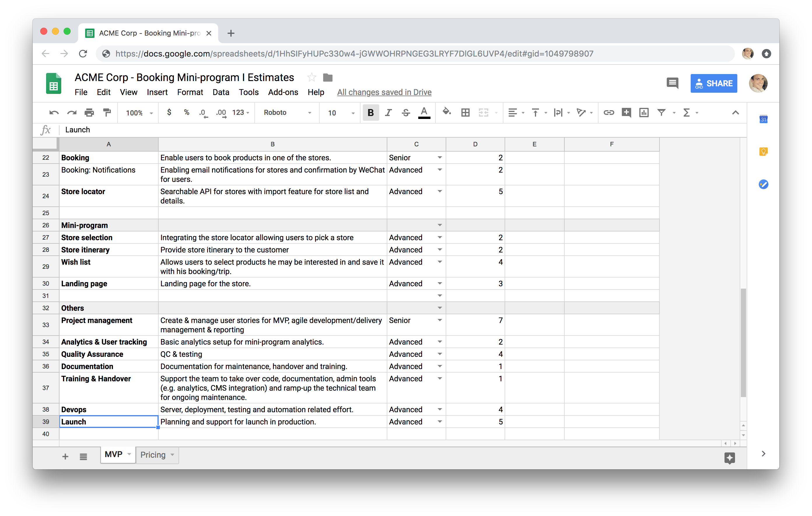Open the File menu
Screen dimensions: 812x516
81,92
